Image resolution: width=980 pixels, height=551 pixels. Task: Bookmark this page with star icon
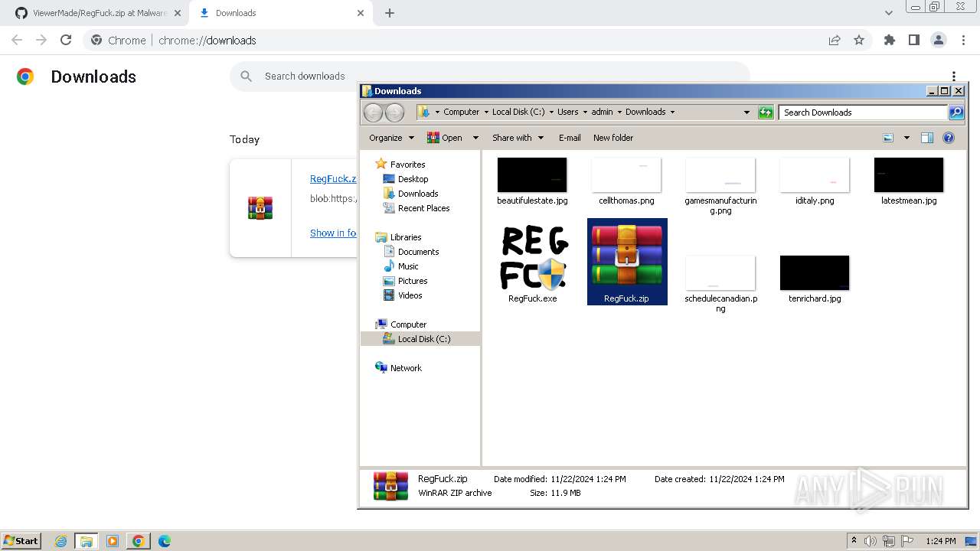(x=859, y=40)
